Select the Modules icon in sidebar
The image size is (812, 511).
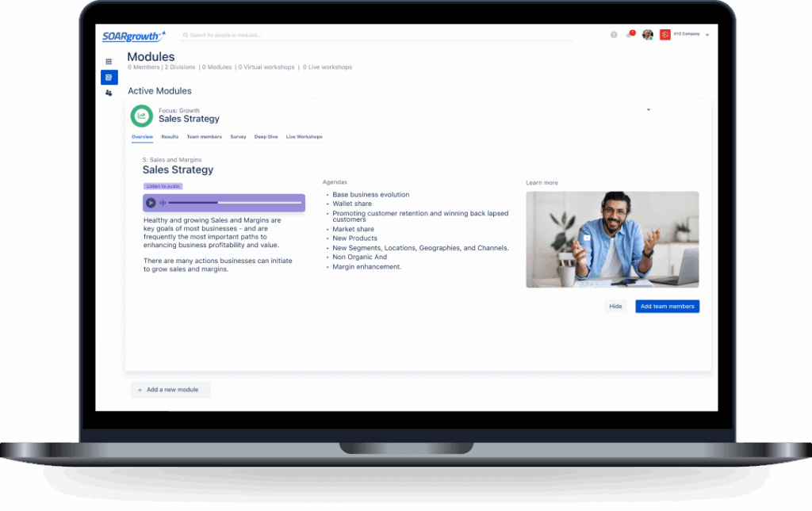tap(109, 78)
